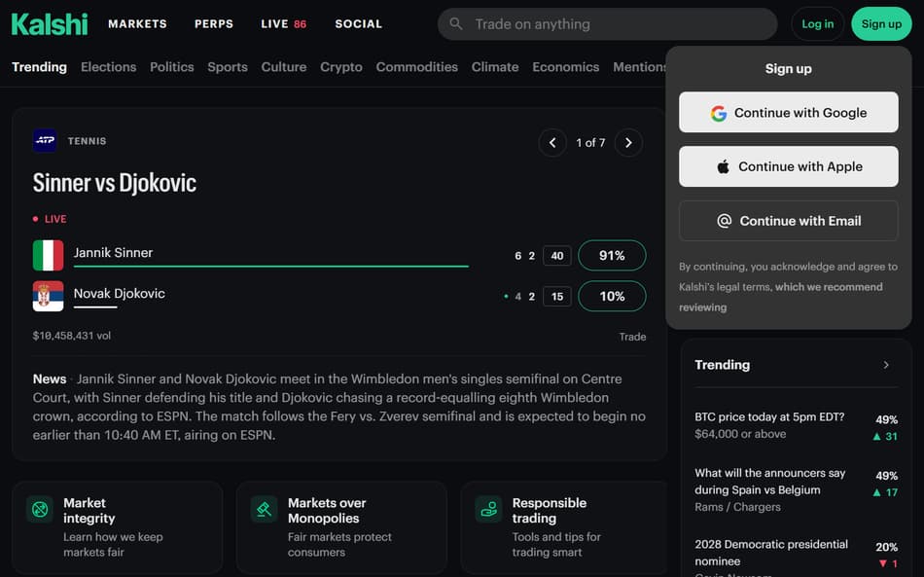The width and height of the screenshot is (924, 577).
Task: Select the 91% Sinner odds button
Action: tap(612, 255)
